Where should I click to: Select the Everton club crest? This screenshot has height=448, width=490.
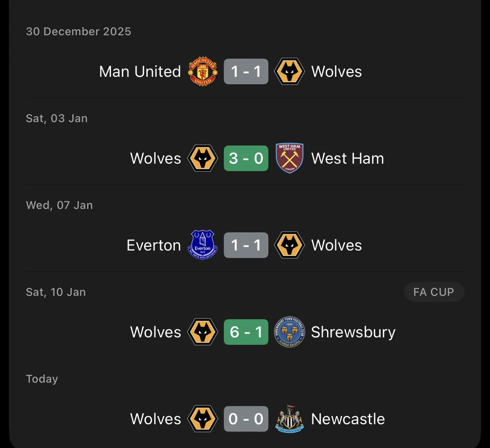[203, 245]
